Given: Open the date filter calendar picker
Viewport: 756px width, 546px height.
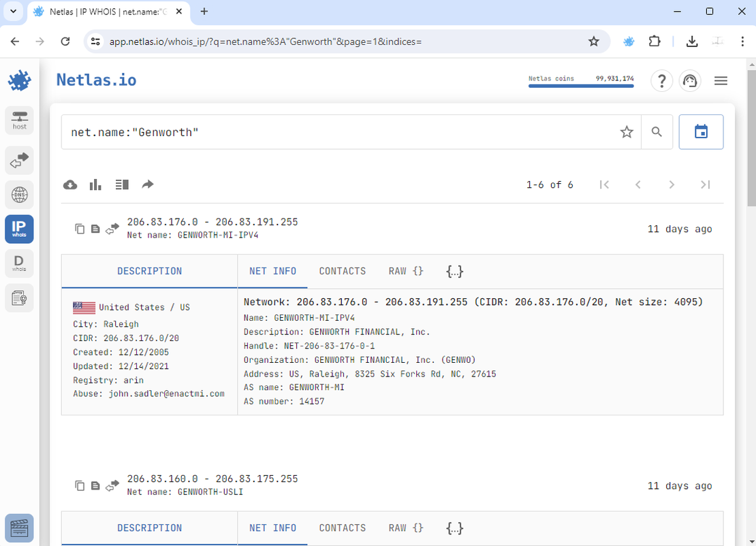Looking at the screenshot, I should (x=701, y=131).
